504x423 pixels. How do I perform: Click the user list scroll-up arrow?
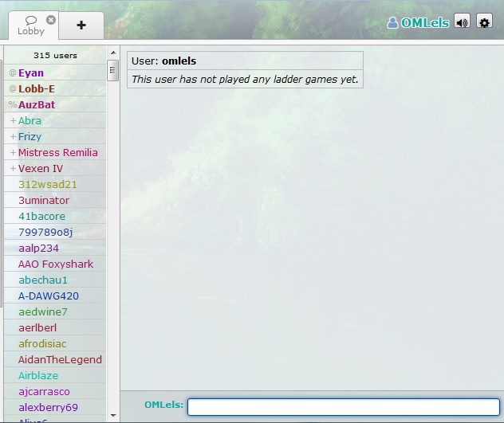(113, 53)
